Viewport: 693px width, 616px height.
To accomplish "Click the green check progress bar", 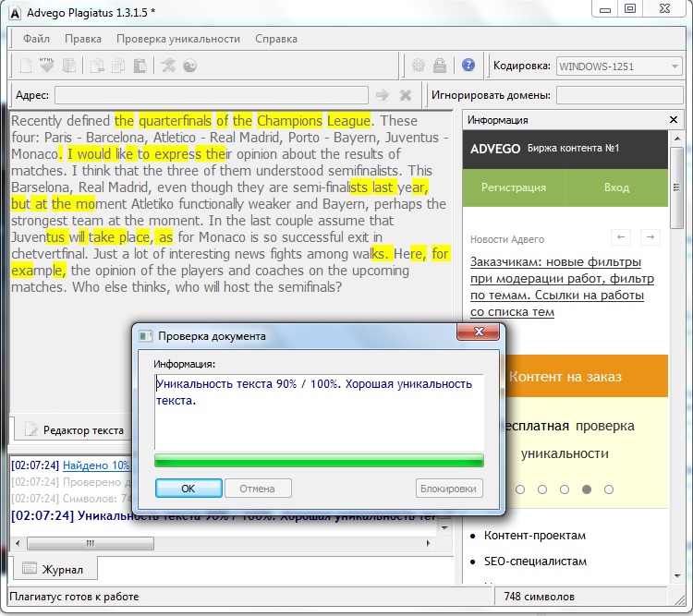I will point(319,460).
